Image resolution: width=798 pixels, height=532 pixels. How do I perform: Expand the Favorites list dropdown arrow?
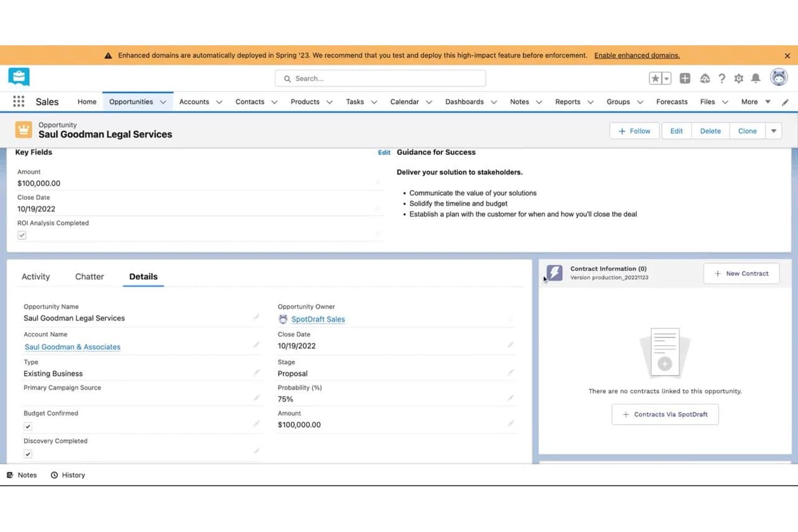tap(666, 78)
